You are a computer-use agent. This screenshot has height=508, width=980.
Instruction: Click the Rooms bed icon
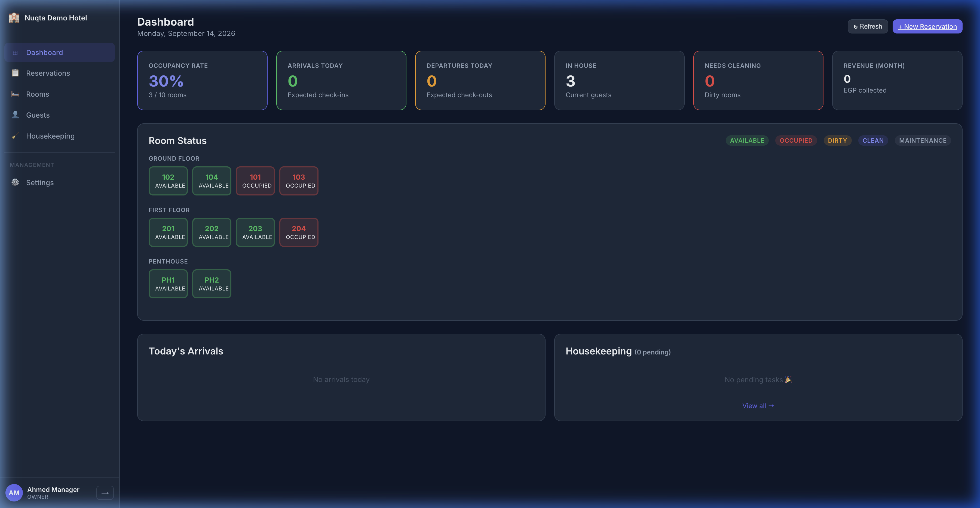15,94
